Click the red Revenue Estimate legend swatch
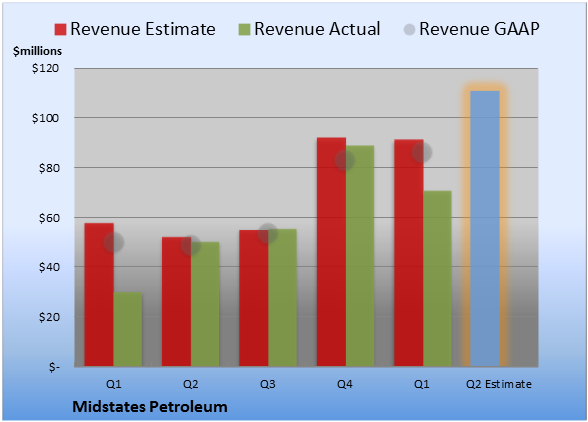Screen dimensions: 588x422 click(x=60, y=30)
